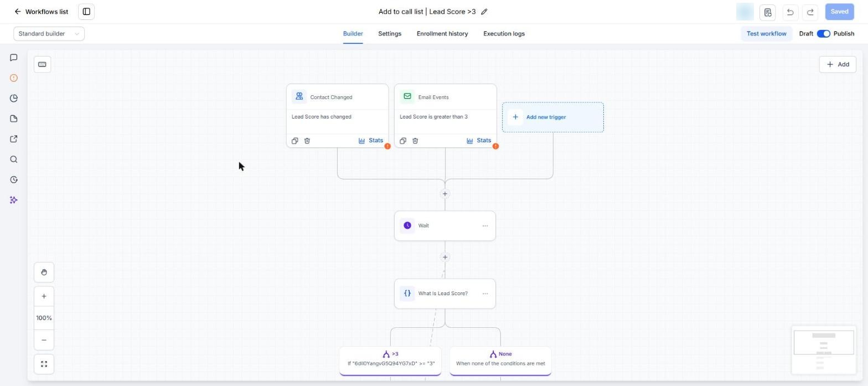Viewport: 868px width, 386px height.
Task: Edit workflow name with pencil icon
Action: pos(484,12)
